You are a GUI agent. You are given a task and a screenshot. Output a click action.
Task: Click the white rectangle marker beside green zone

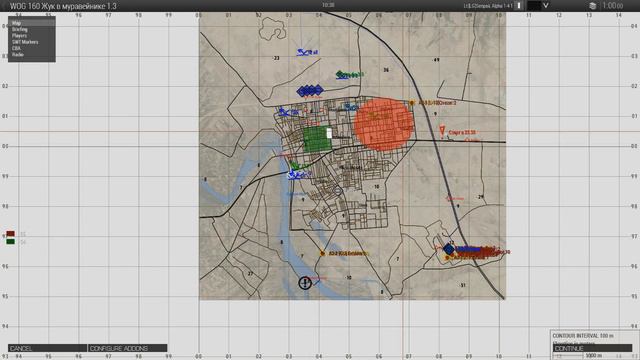point(329,133)
